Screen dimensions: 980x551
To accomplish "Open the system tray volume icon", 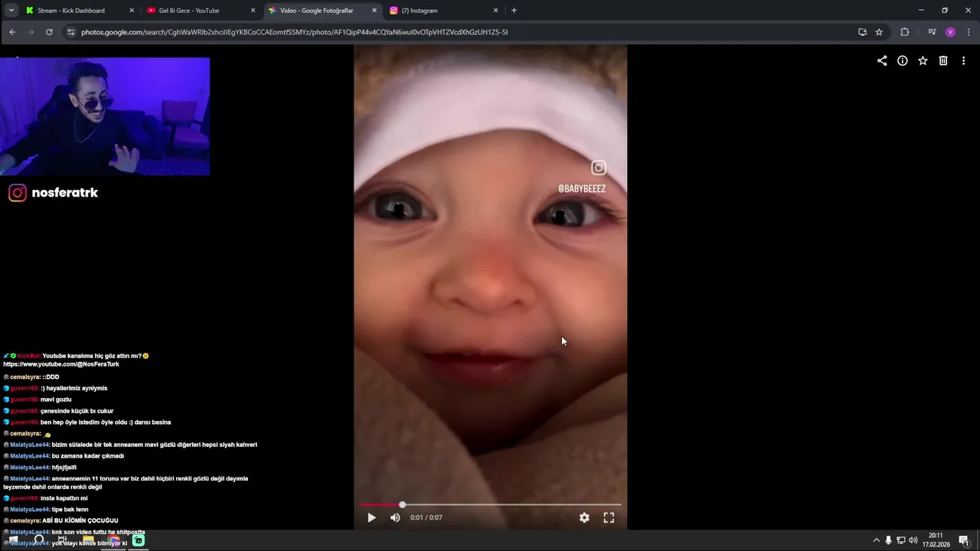I will (x=913, y=540).
